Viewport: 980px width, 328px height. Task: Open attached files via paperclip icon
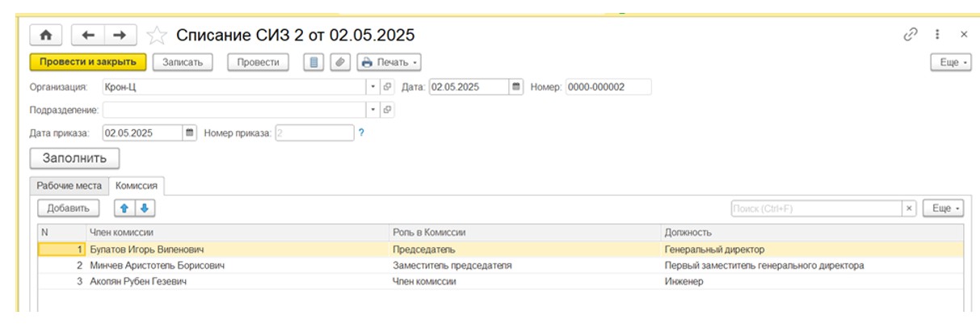click(x=340, y=62)
